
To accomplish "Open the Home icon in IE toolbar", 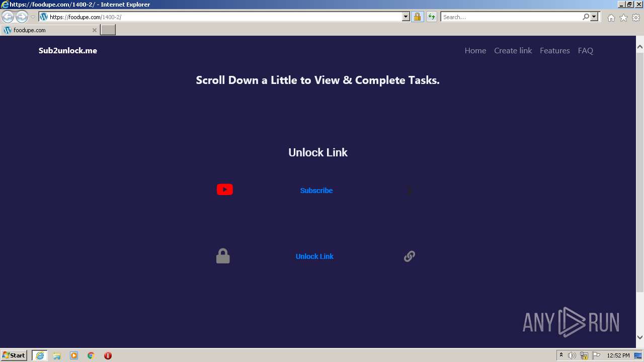I will (611, 18).
